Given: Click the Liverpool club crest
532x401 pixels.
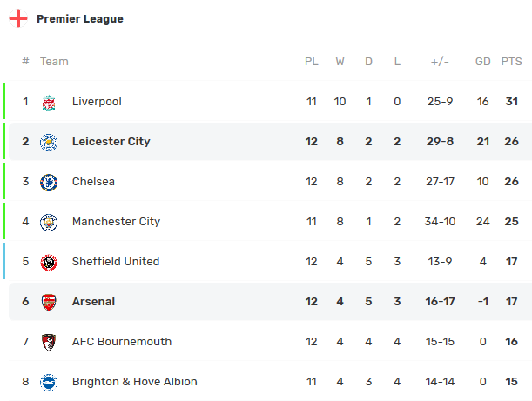Looking at the screenshot, I should [x=49, y=102].
